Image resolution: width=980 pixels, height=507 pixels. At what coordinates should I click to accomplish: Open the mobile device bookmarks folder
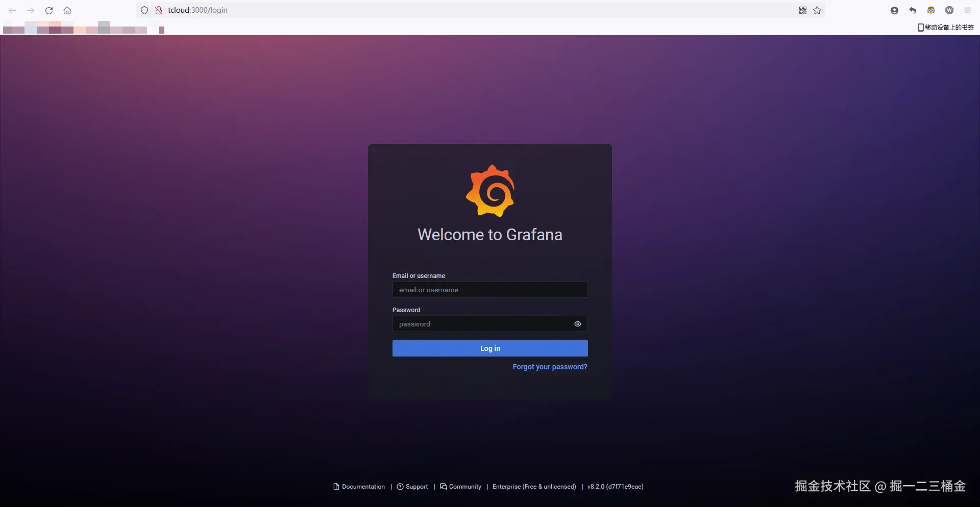946,28
